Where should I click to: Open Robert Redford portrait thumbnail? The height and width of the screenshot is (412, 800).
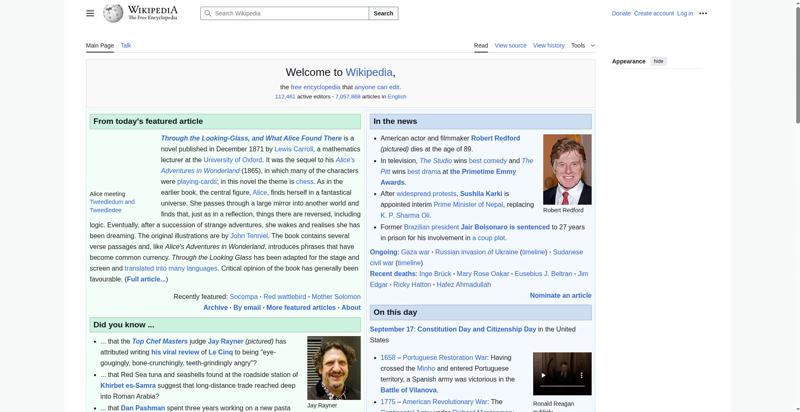pyautogui.click(x=567, y=169)
